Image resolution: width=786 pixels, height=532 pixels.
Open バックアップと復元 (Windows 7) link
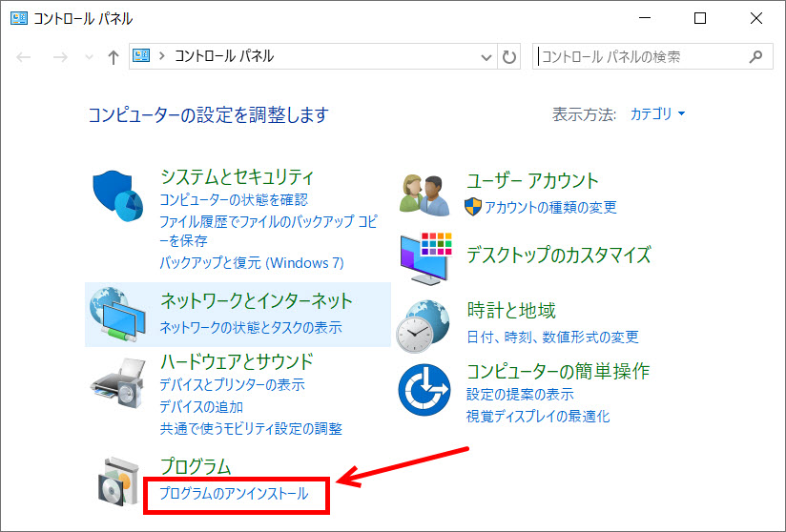tap(251, 262)
